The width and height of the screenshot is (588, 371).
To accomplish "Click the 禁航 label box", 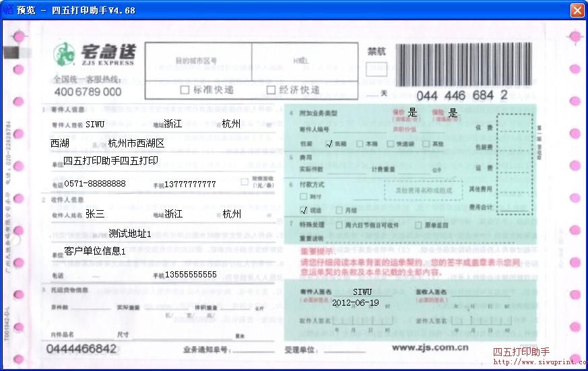I will click(x=377, y=70).
